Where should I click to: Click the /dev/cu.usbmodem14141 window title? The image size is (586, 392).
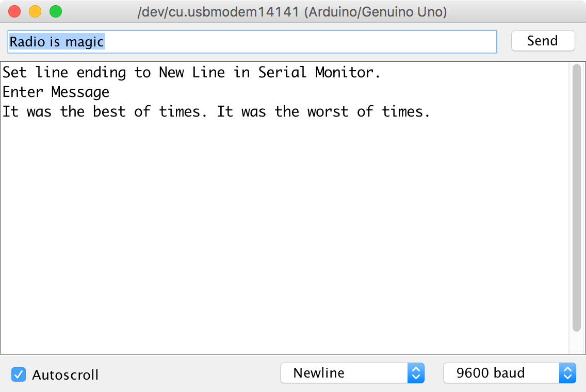tap(292, 12)
